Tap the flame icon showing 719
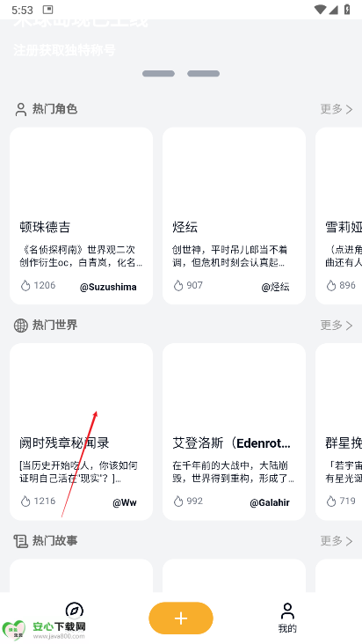This screenshot has height=644, width=362. 331,501
